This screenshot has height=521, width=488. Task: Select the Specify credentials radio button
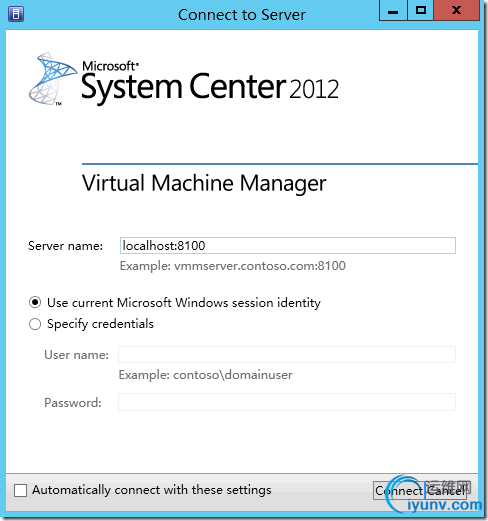click(x=35, y=324)
